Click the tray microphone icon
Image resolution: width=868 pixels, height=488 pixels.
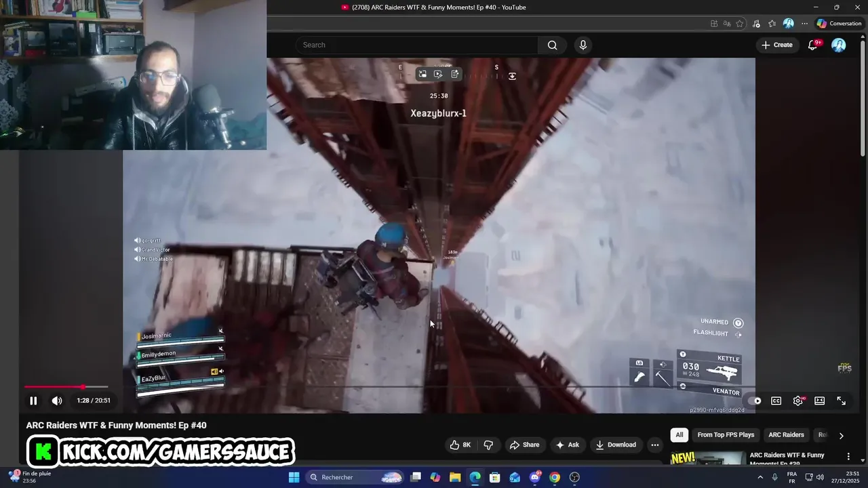coord(775,477)
